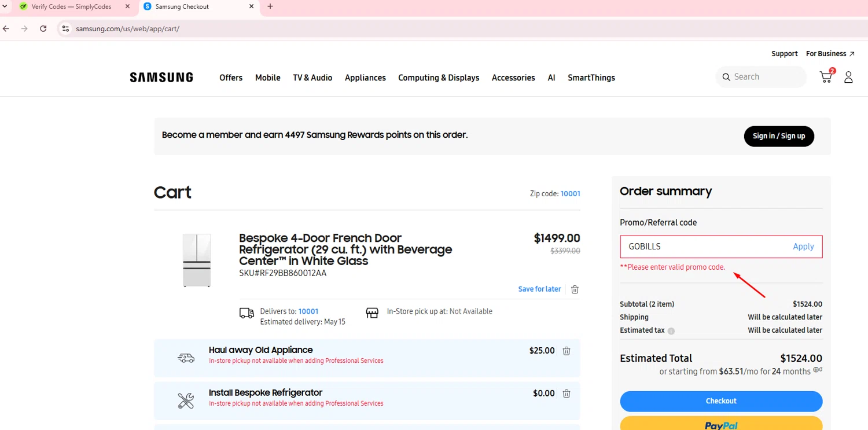Viewport: 868px width, 430px height.
Task: Open the TV & Audio menu
Action: (x=312, y=78)
